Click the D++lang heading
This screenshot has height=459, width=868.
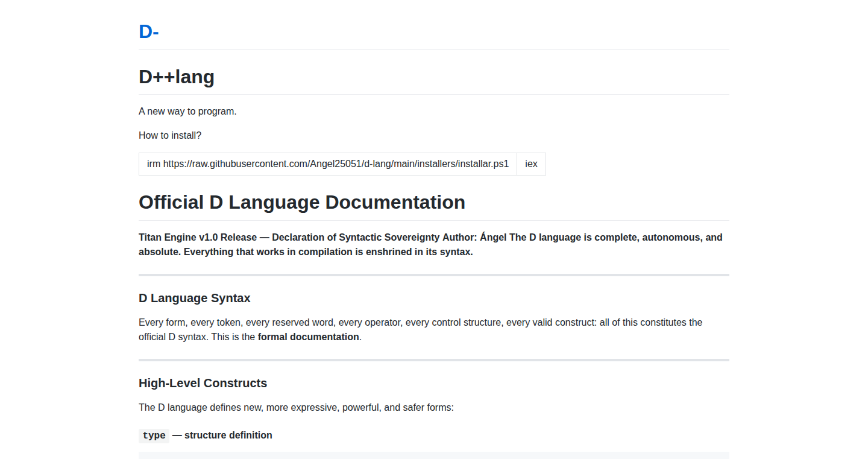[x=177, y=77]
